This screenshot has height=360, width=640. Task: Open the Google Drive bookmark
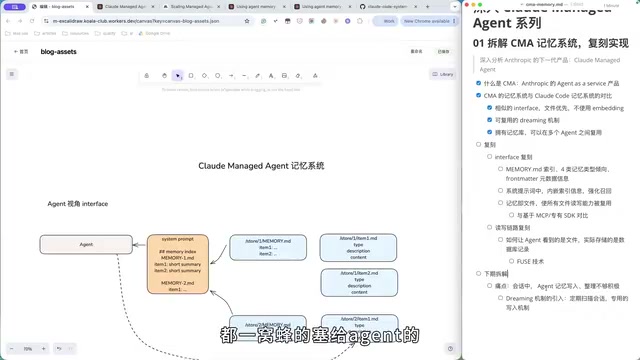pos(154,33)
